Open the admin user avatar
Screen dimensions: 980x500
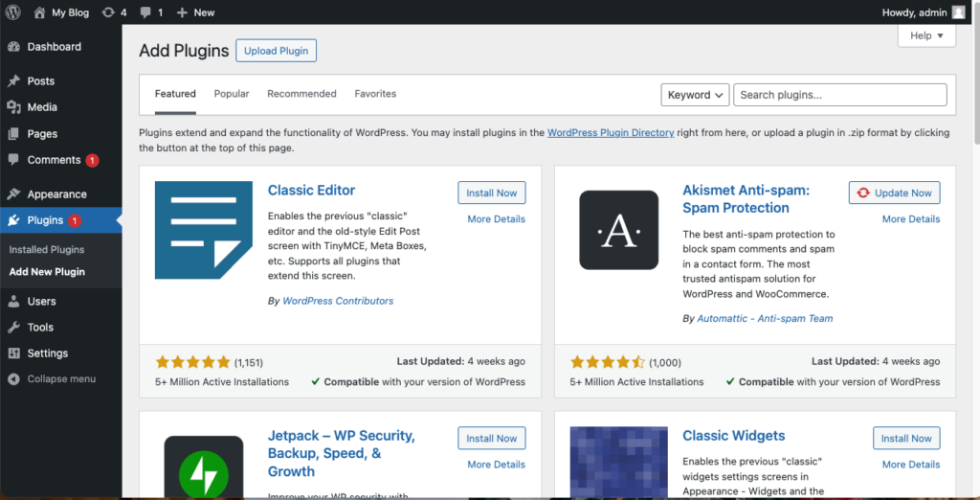coord(958,12)
